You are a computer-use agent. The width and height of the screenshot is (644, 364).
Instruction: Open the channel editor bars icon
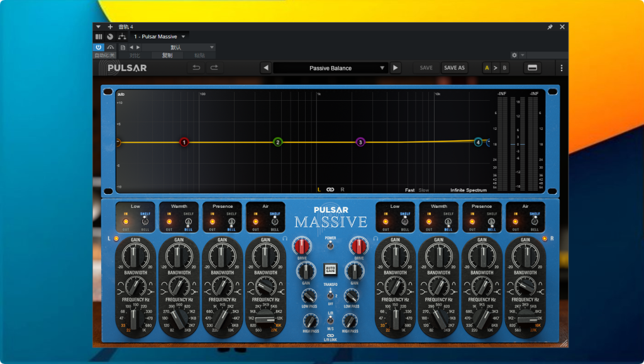(x=99, y=37)
